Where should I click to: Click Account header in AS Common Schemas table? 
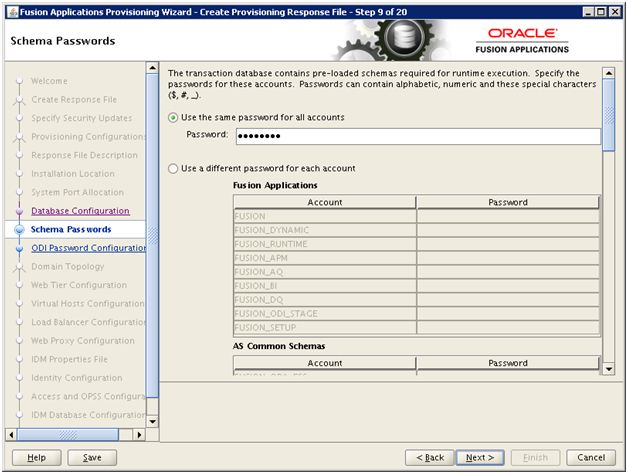click(x=325, y=363)
